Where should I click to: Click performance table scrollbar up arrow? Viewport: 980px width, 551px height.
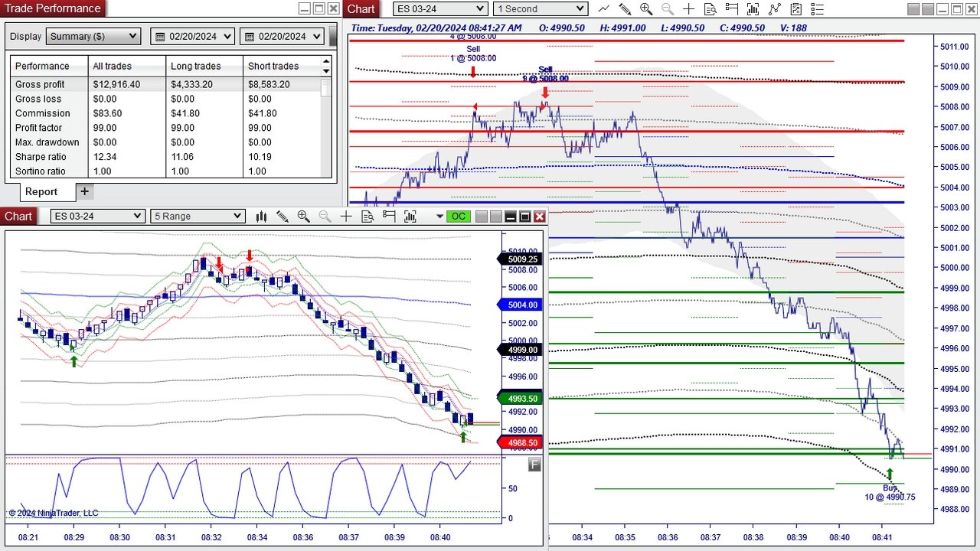coord(327,61)
